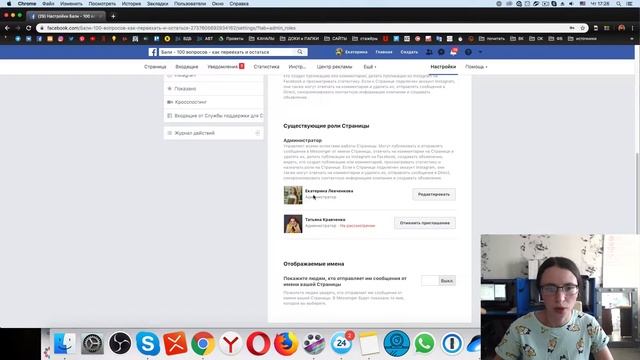640x360 pixels.
Task: Toggle the displayed names switch labeled Выкл
Action: 438,281
